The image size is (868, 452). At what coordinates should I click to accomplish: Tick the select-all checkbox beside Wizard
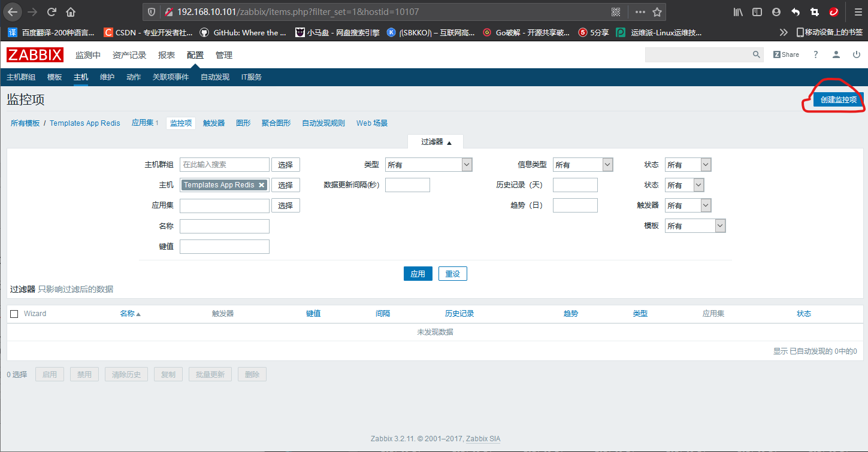14,314
